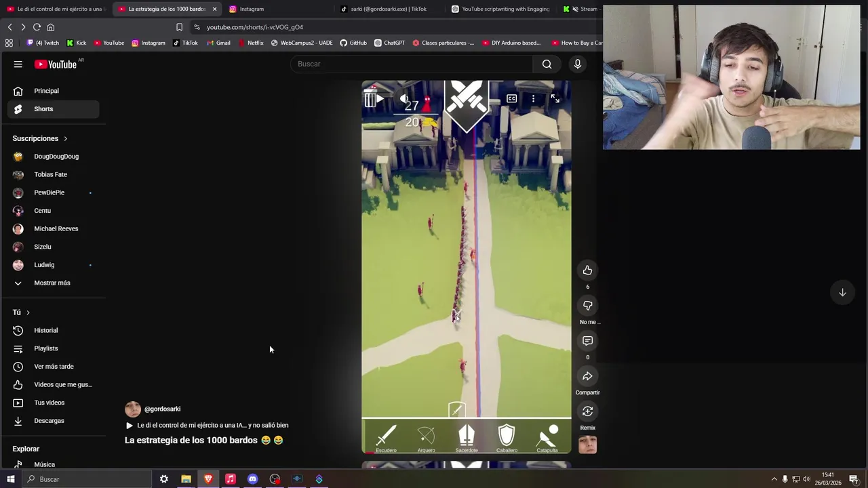The width and height of the screenshot is (868, 488).
Task: Start voice search with the microphone icon
Action: [x=578, y=64]
